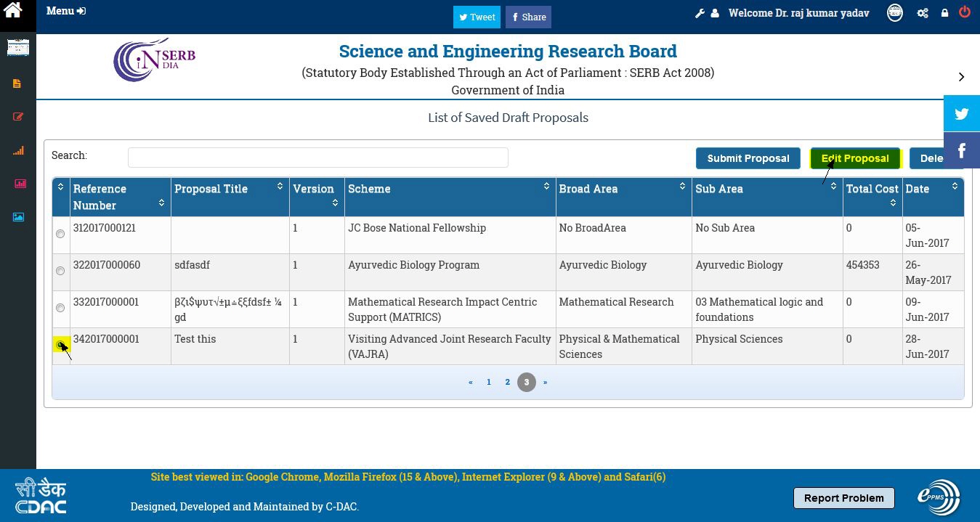Click the padlock icon in top bar
980x522 pixels.
pyautogui.click(x=944, y=13)
